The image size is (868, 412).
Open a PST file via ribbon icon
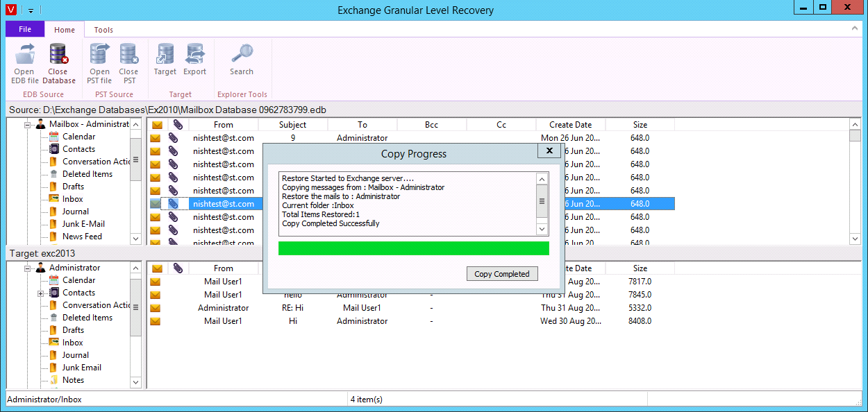click(x=100, y=54)
